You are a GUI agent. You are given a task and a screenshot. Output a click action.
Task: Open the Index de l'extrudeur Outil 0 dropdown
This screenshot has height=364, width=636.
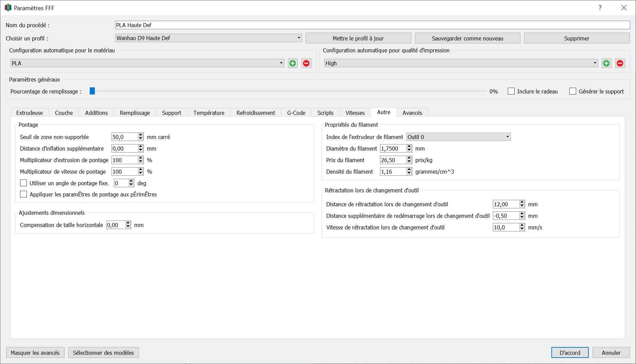pyautogui.click(x=458, y=137)
